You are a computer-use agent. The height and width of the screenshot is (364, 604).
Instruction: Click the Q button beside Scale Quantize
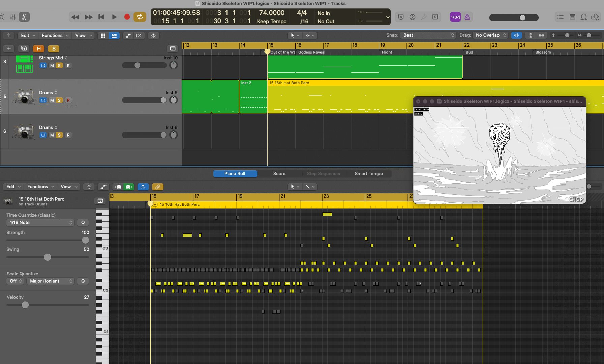[83, 281]
